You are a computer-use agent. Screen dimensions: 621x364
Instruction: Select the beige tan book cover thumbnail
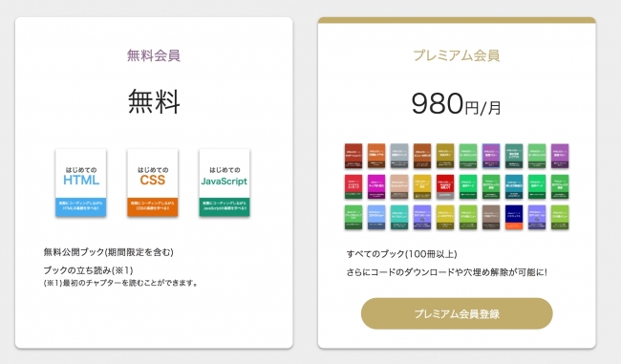399,186
